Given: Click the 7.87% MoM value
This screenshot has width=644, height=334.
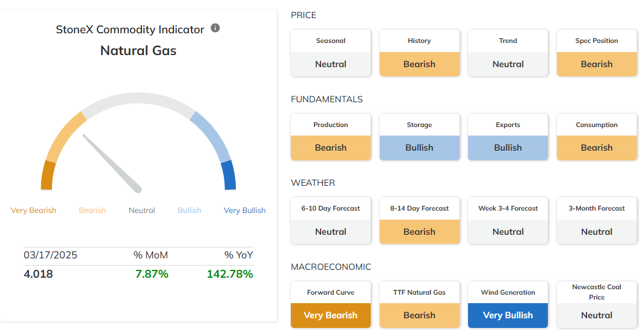Looking at the screenshot, I should click(x=152, y=274).
